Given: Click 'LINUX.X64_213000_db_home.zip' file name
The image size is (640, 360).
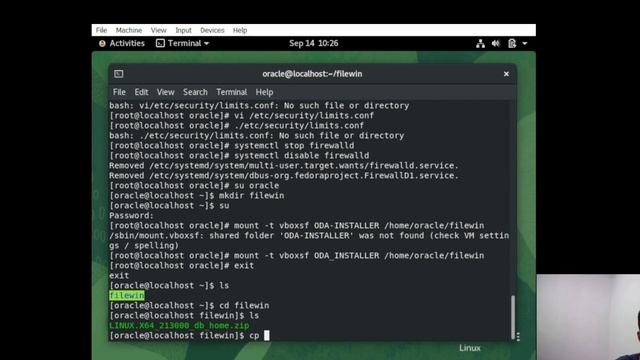Looking at the screenshot, I should coord(179,325).
